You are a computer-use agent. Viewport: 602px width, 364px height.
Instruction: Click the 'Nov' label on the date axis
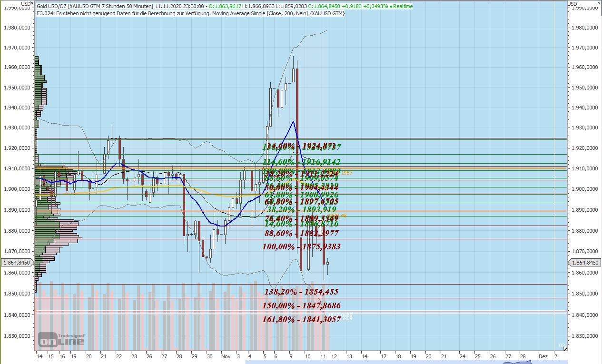(x=226, y=356)
